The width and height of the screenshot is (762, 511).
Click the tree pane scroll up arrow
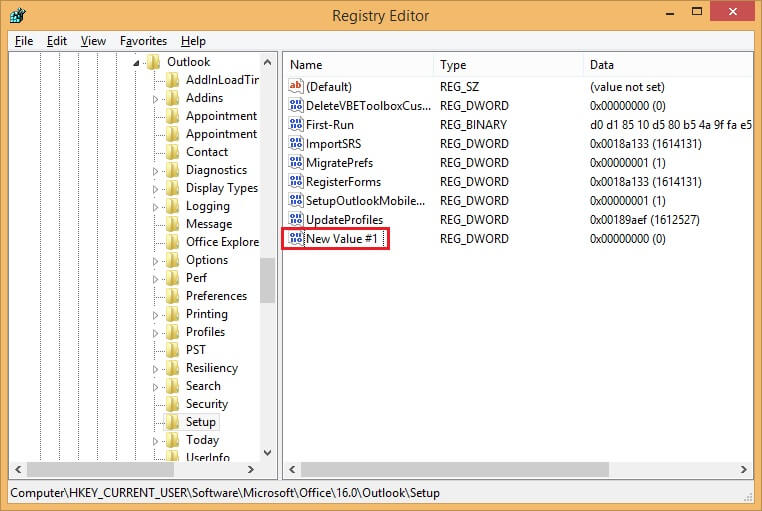267,62
